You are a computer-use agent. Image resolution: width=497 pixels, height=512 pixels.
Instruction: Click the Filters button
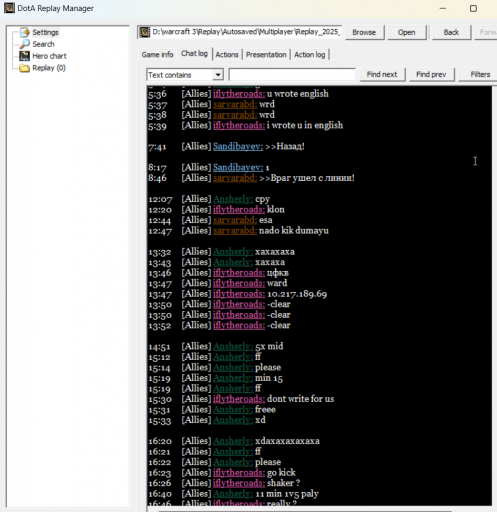tap(480, 74)
